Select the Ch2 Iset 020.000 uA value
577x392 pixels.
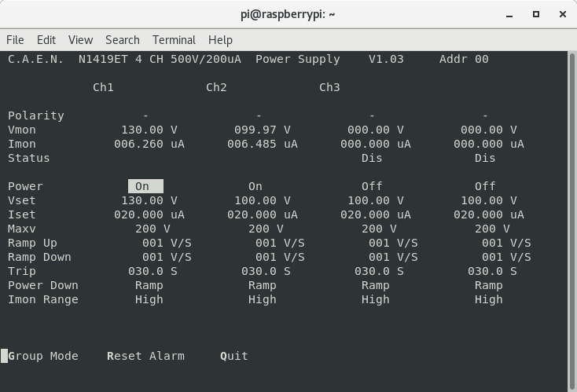point(263,214)
